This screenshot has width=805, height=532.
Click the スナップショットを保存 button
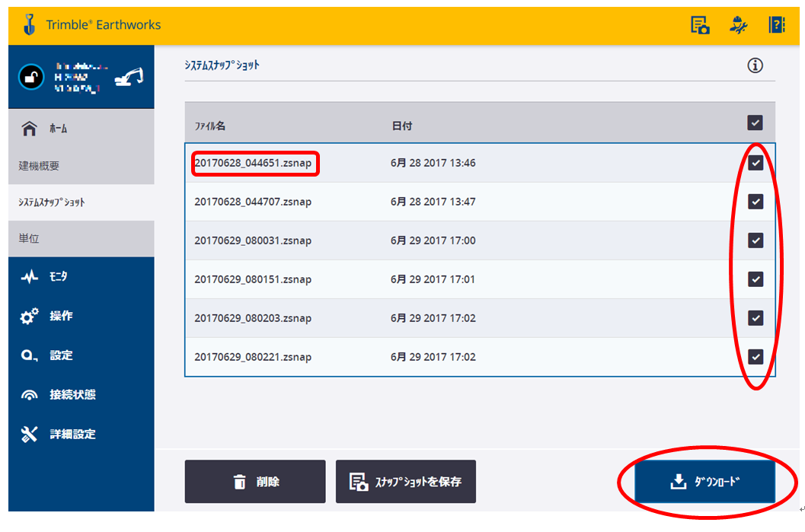point(406,482)
